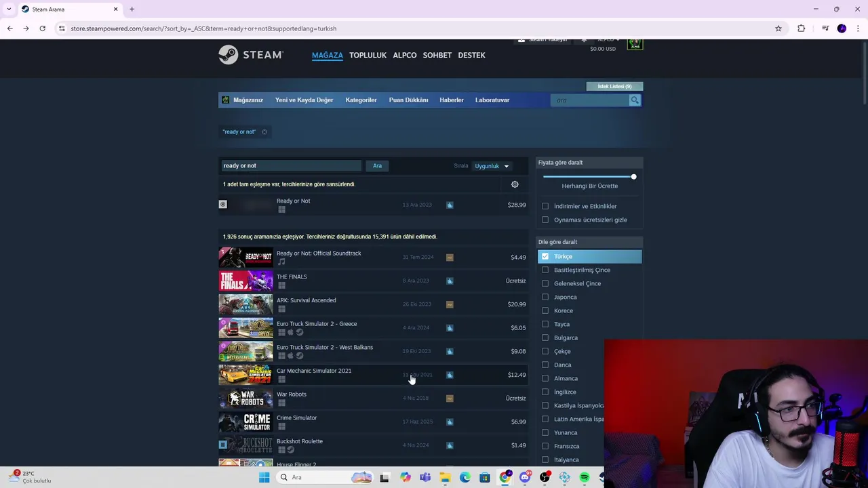
Task: Click the "ready or not" search term field
Action: 292,166
